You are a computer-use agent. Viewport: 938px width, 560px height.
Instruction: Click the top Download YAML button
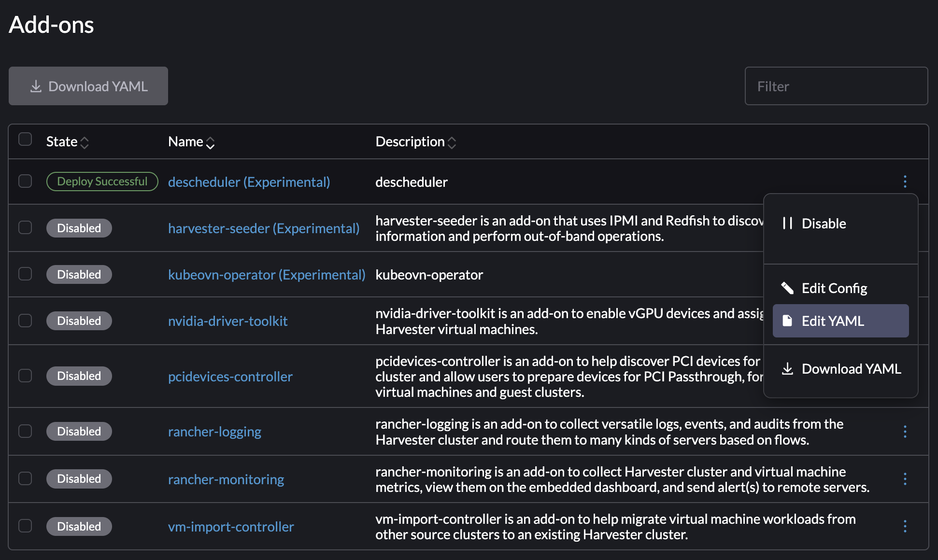(x=88, y=86)
